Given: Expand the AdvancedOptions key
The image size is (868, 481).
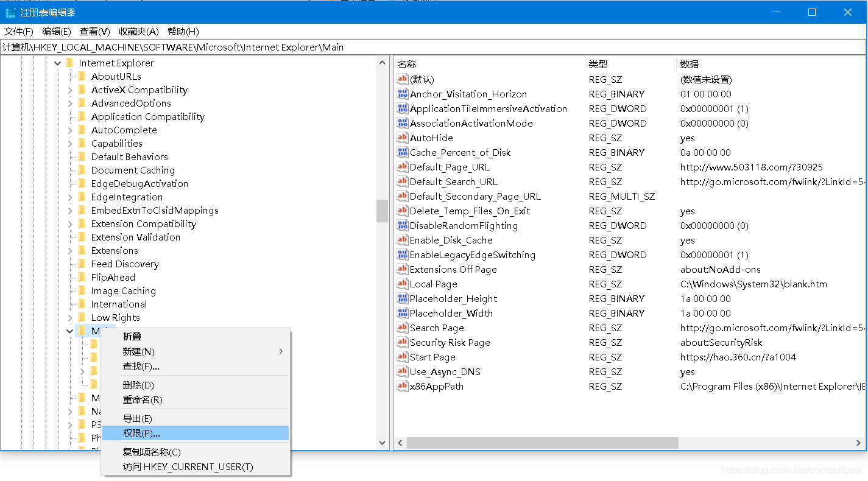Looking at the screenshot, I should [70, 103].
